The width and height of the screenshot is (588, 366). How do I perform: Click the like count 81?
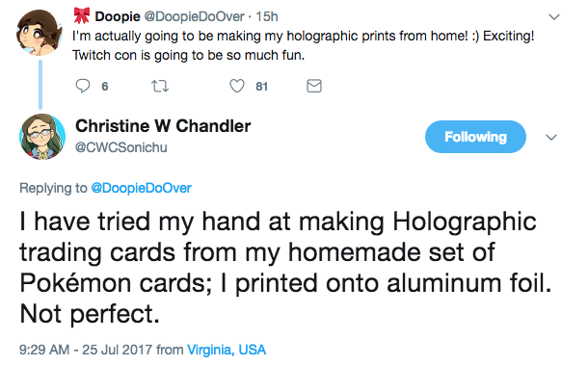pyautogui.click(x=261, y=87)
